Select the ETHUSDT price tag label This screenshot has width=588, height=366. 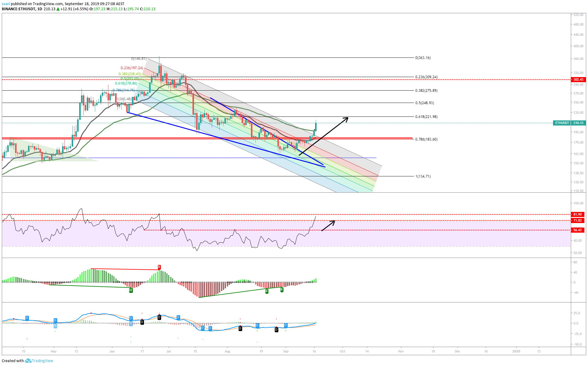[x=562, y=123]
